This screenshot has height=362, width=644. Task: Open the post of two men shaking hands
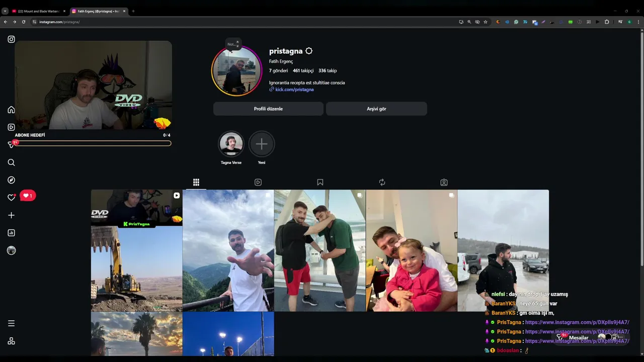320,250
